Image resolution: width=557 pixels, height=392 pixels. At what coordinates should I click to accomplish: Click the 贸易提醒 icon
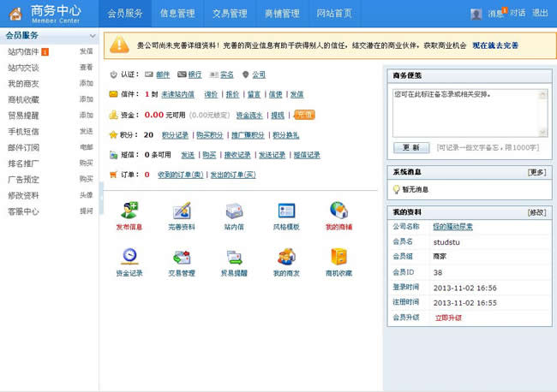tap(234, 257)
